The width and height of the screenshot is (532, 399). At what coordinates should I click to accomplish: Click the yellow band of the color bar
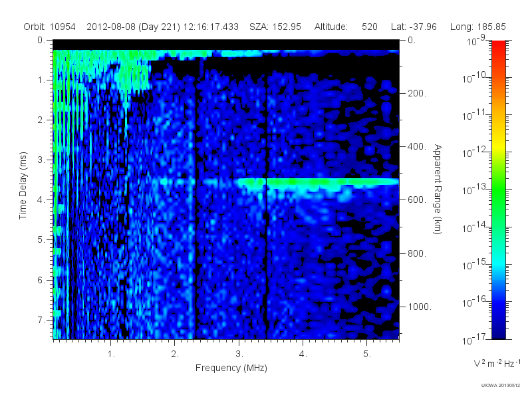coord(498,144)
